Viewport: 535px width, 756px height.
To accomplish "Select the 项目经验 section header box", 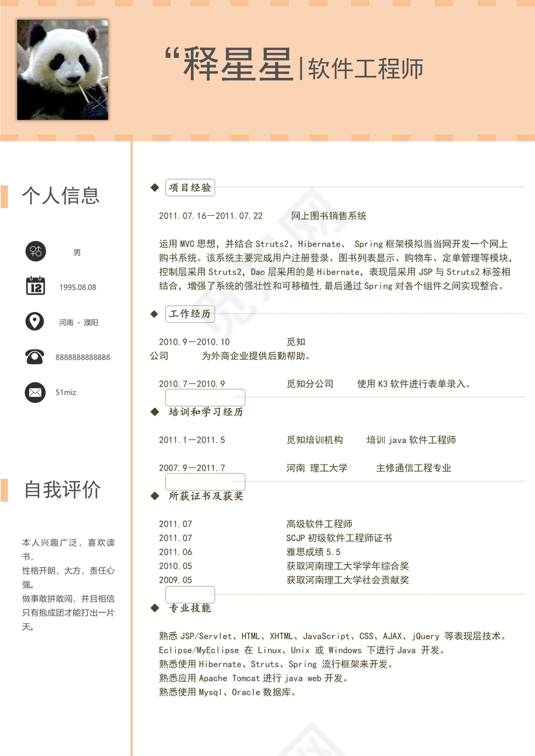I will [x=189, y=188].
